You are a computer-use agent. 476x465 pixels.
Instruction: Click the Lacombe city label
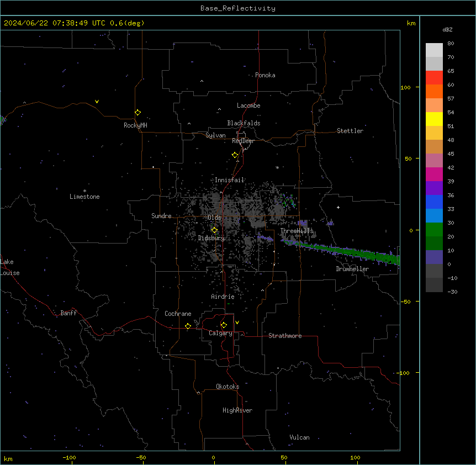[x=248, y=105]
